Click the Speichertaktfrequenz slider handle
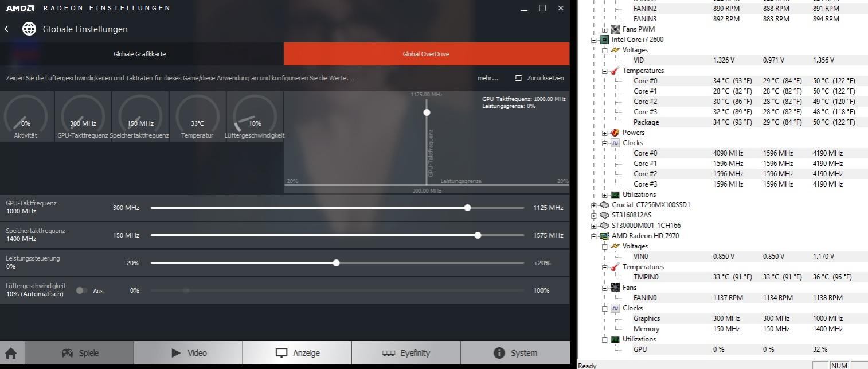868x369 pixels. (478, 235)
